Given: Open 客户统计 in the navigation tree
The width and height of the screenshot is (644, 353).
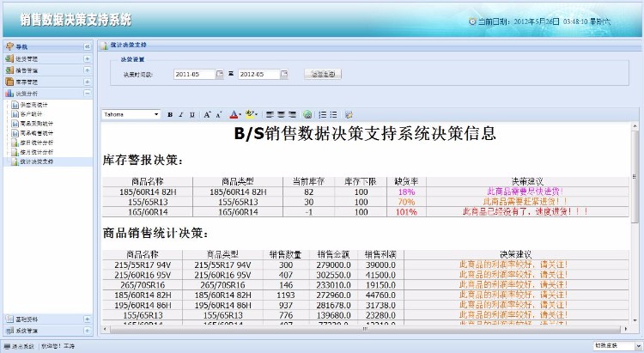Looking at the screenshot, I should (x=31, y=113).
